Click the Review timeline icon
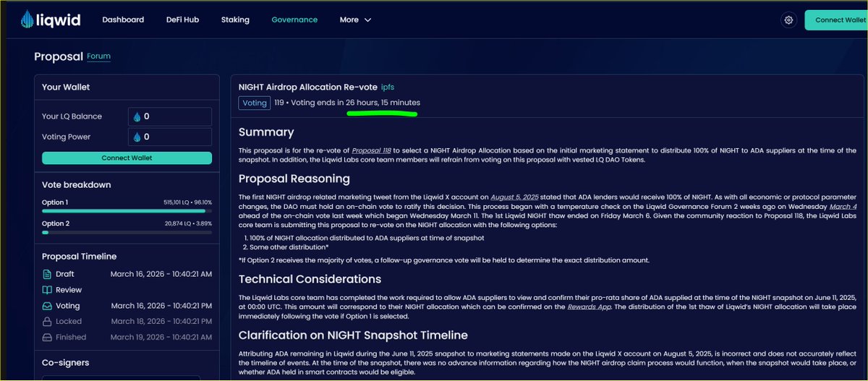868x381 pixels. [47, 290]
